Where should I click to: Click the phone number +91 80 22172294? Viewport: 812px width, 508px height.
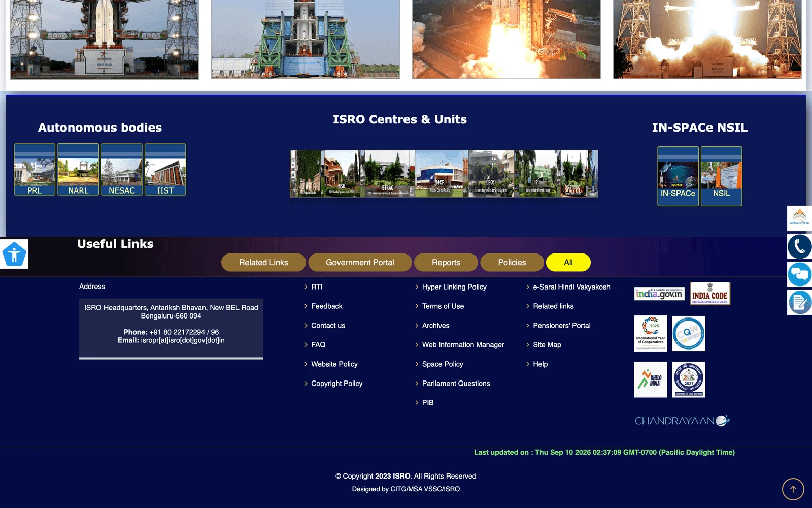point(184,332)
